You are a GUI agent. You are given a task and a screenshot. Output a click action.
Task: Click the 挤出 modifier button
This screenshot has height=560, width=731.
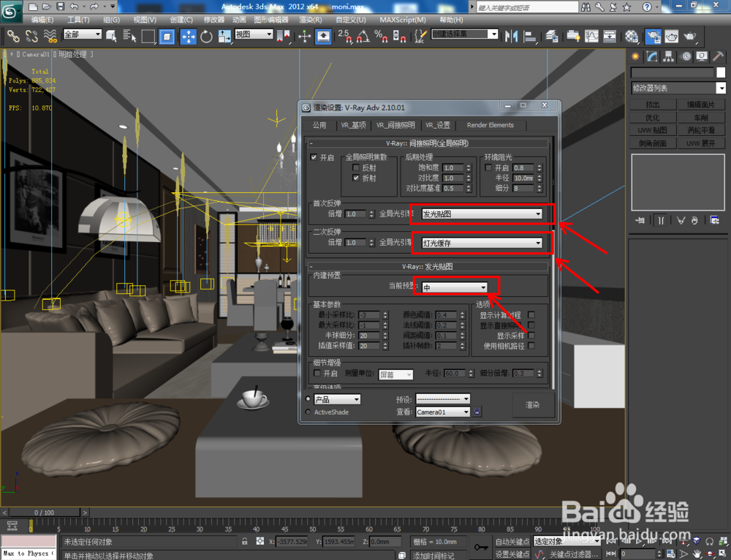pos(652,105)
